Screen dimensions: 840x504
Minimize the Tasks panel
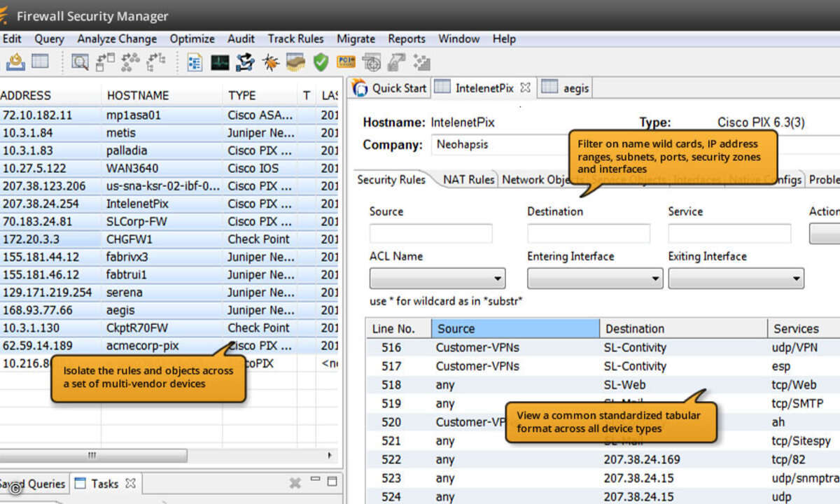(315, 481)
